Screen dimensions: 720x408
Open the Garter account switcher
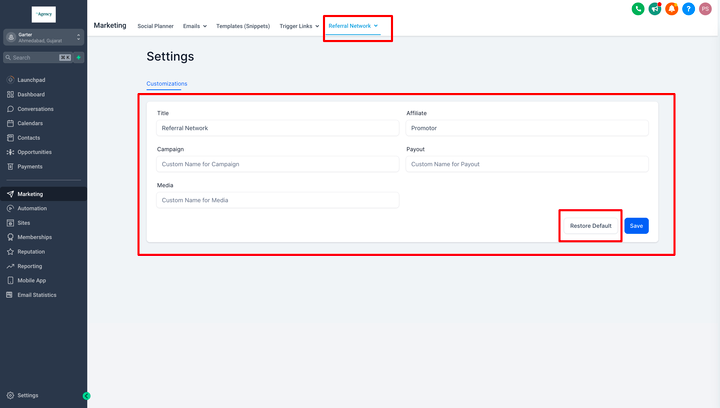coord(43,37)
